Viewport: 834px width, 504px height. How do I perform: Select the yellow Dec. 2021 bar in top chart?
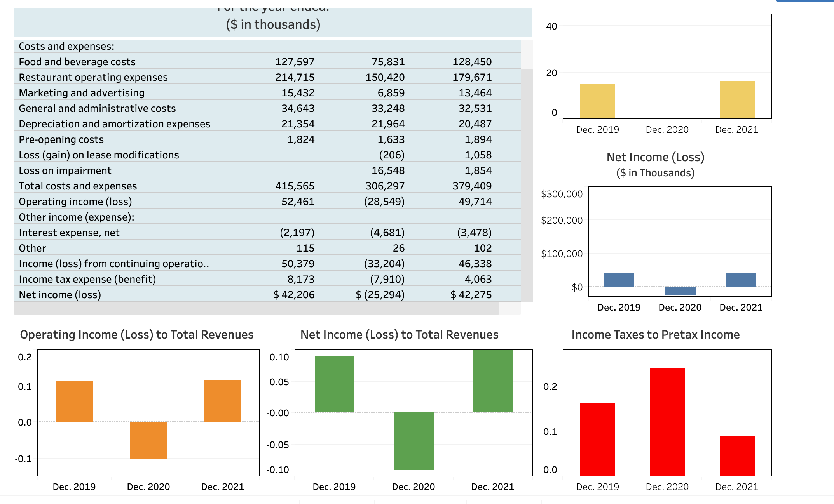[738, 99]
